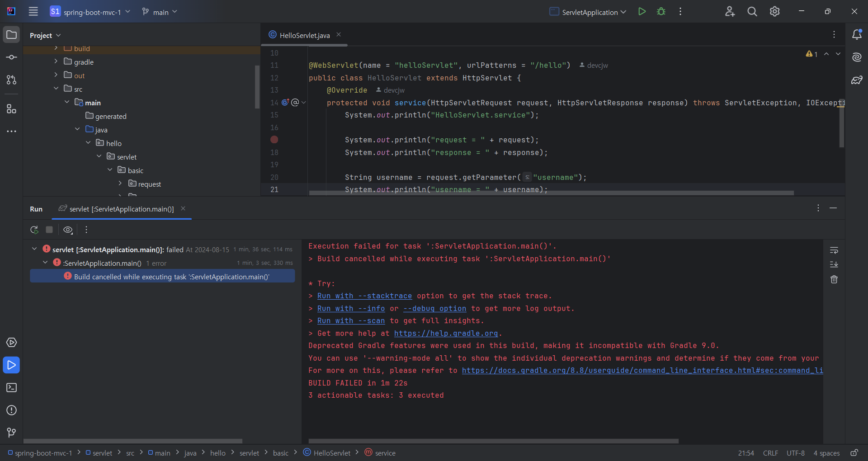
Task: Open the Terminal tool window
Action: coord(11,388)
